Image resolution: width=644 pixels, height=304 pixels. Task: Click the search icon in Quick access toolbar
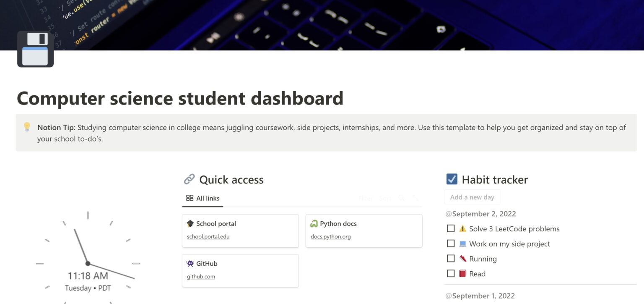[401, 198]
